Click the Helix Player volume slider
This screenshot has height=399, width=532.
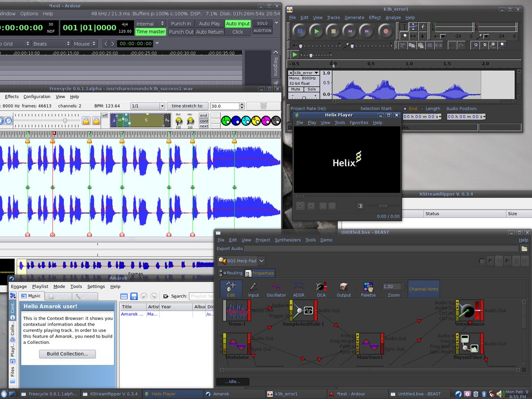(x=383, y=206)
